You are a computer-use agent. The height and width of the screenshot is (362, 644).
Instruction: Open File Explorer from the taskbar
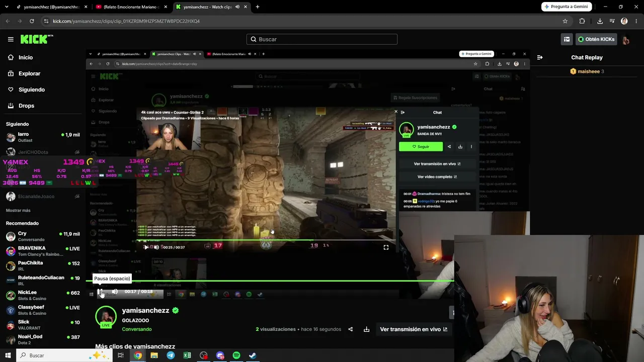click(x=154, y=355)
